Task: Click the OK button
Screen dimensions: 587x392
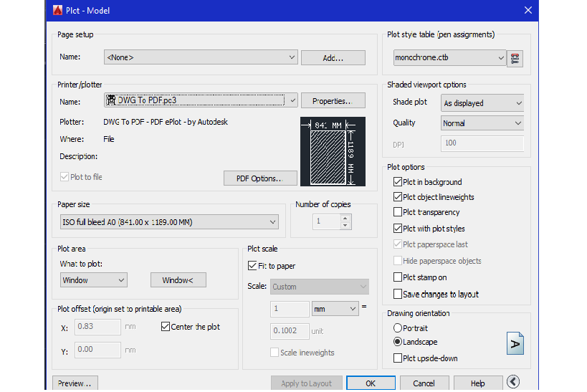Action: (371, 383)
